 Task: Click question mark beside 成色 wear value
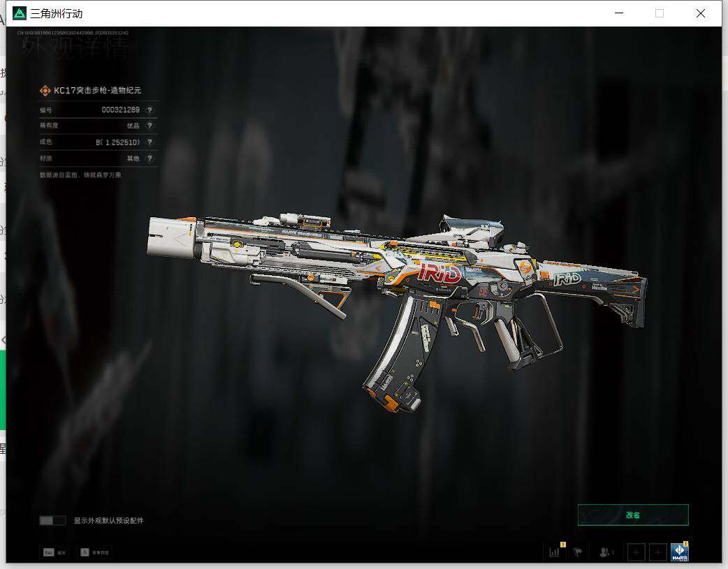[150, 142]
